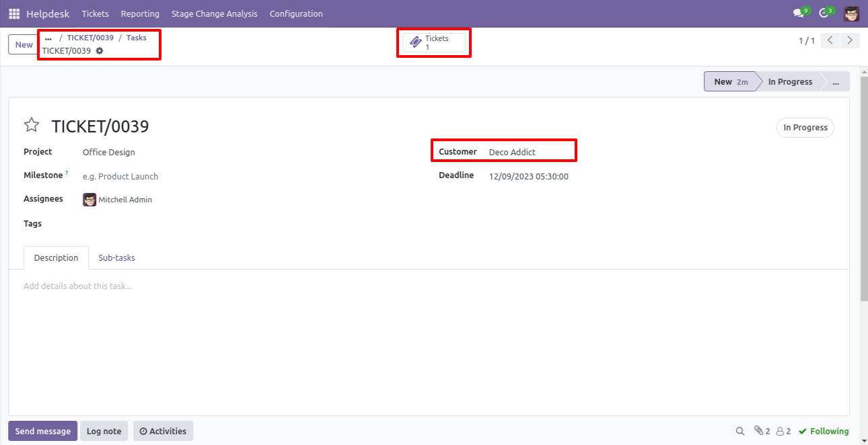Click the Send message button

(43, 431)
